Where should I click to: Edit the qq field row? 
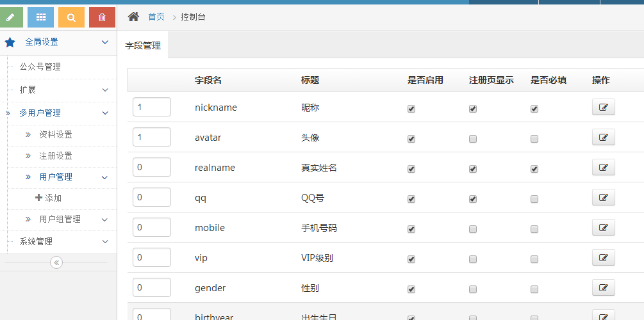(x=604, y=197)
